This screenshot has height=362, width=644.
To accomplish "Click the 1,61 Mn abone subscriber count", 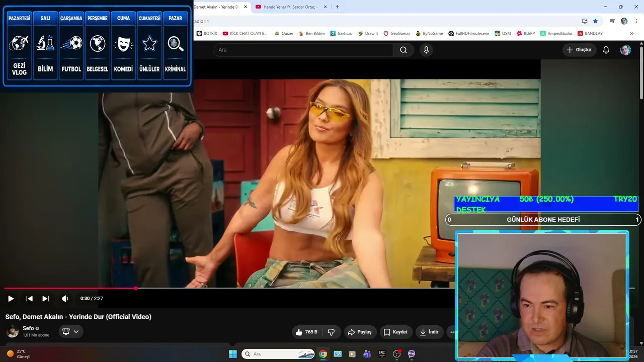I will pyautogui.click(x=36, y=335).
